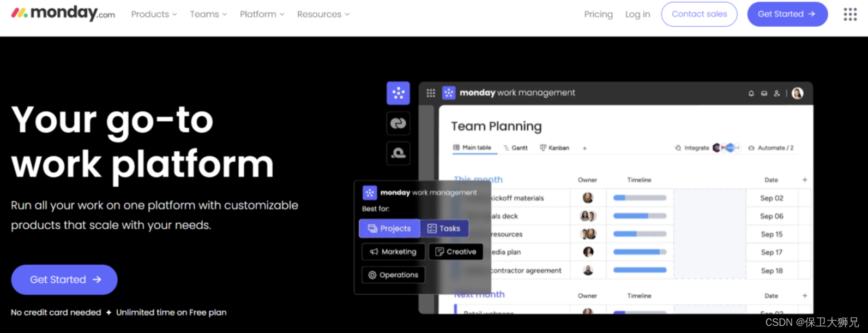Viewport: 868px width, 333px height.
Task: Expand the Teams menu
Action: point(208,14)
